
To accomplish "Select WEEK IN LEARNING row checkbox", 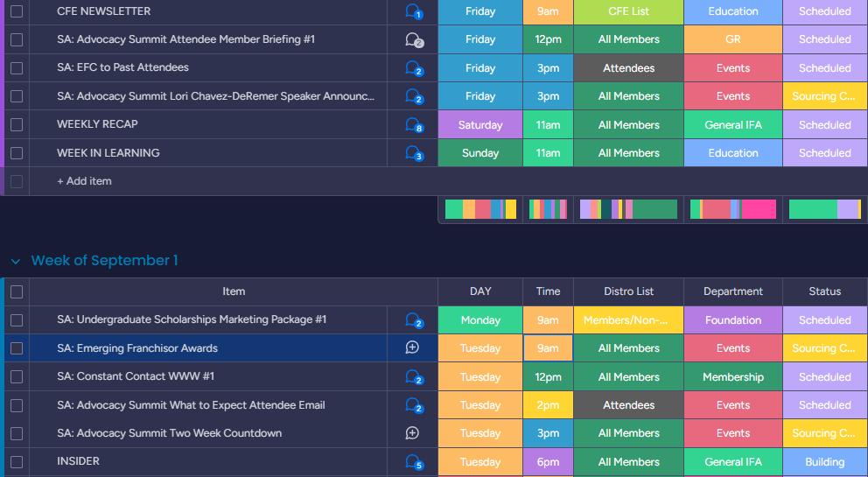I will click(17, 153).
